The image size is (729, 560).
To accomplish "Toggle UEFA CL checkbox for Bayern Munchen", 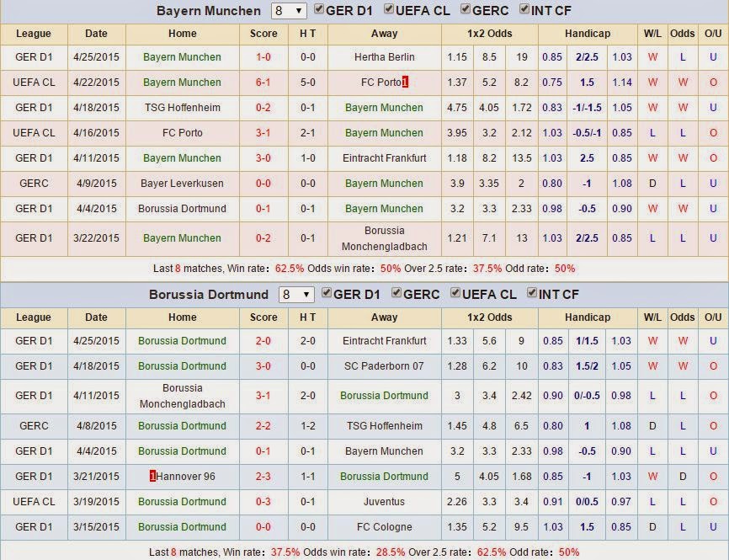I will (x=389, y=9).
